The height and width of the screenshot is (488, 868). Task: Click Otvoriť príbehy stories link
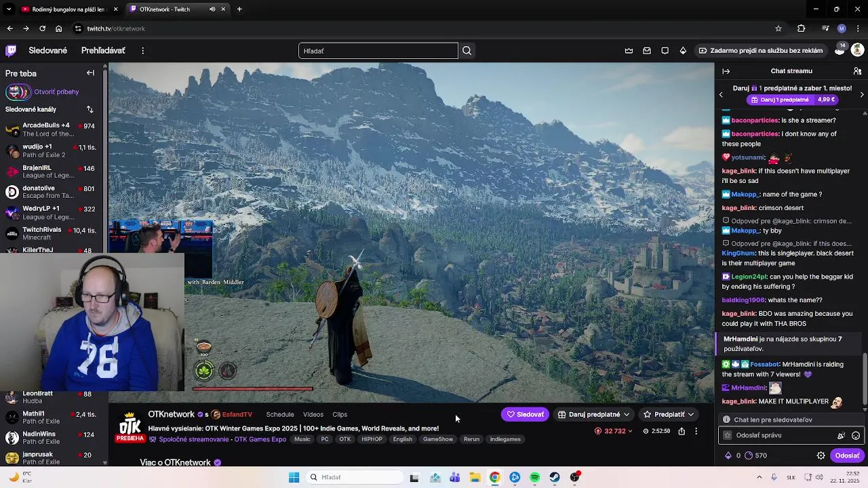click(x=56, y=91)
